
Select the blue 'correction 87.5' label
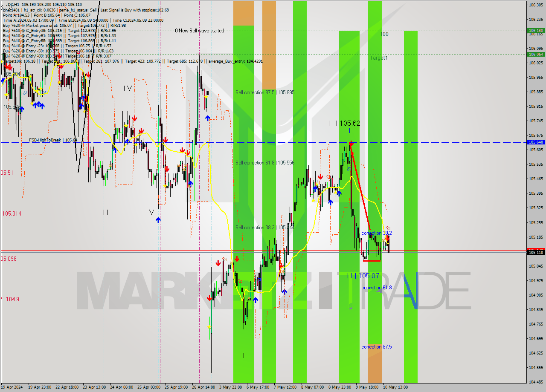377,347
